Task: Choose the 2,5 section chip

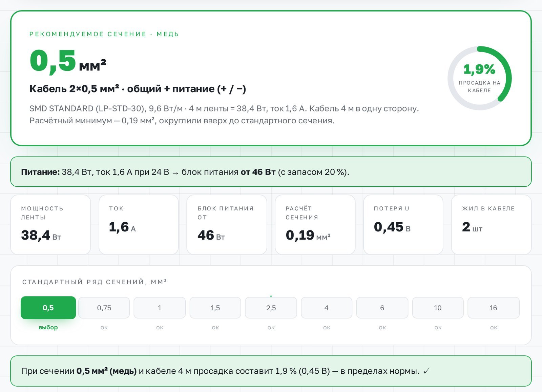Action: [x=271, y=308]
